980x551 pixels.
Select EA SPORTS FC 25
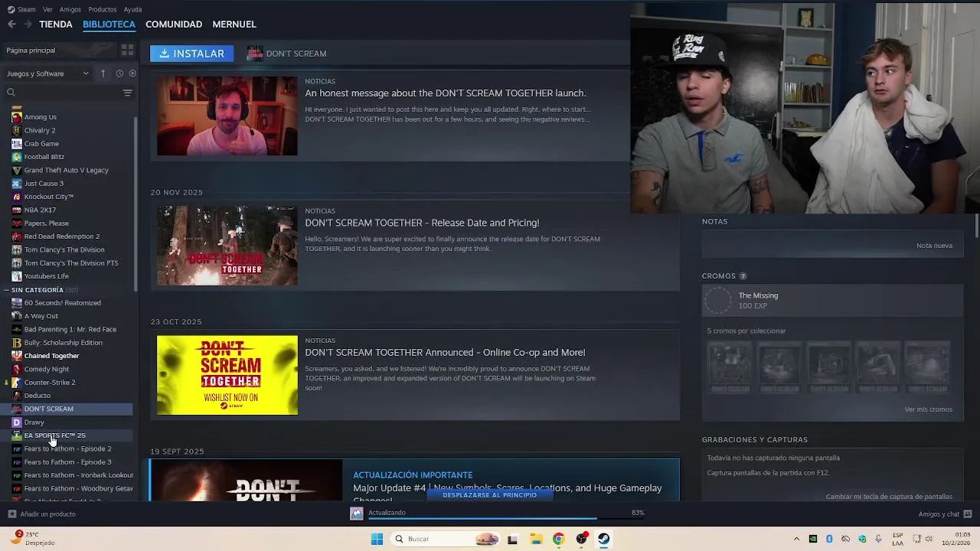[54, 435]
